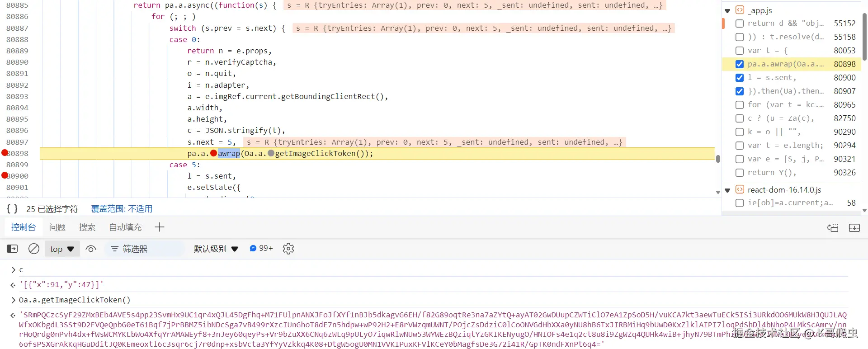The height and width of the screenshot is (349, 868).
Task: Click the quick view dock icon
Action: pos(833,227)
